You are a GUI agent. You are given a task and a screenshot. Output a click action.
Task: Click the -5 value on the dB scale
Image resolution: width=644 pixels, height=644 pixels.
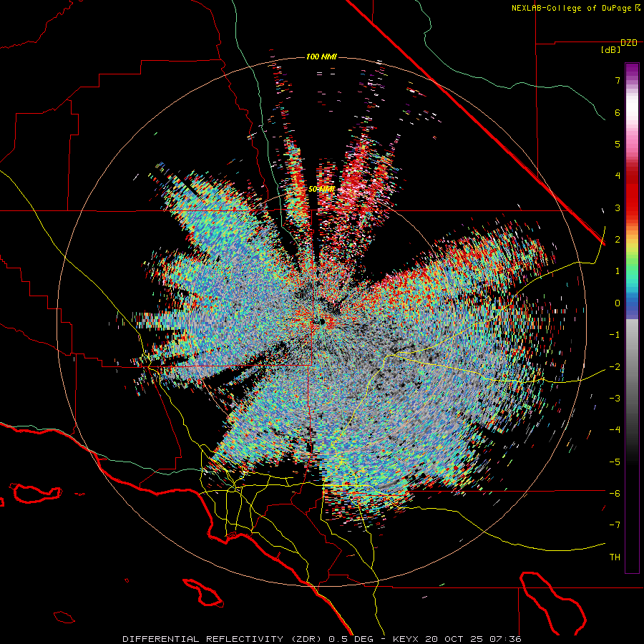coord(615,462)
